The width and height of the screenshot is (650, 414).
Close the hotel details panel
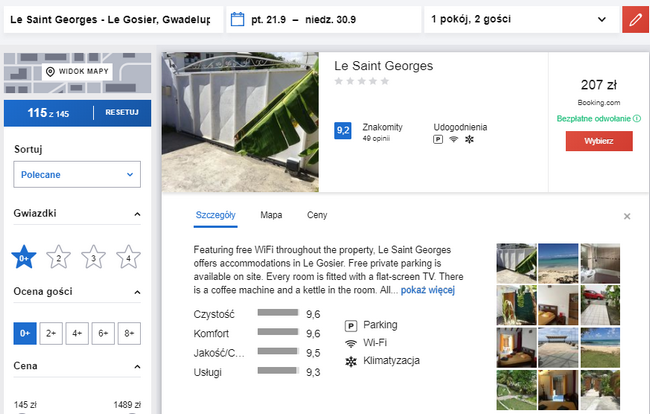pos(627,216)
